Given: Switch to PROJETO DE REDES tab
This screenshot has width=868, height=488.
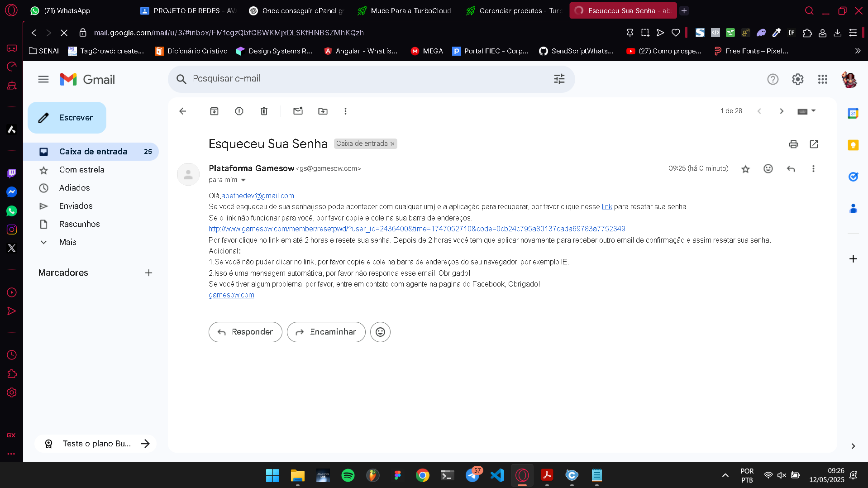Looking at the screenshot, I should (x=188, y=10).
